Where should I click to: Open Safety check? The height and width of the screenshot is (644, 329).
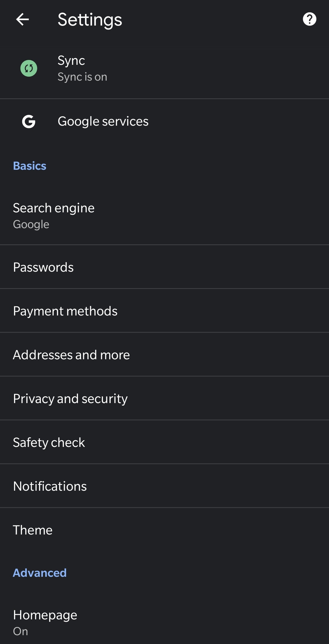tap(164, 442)
